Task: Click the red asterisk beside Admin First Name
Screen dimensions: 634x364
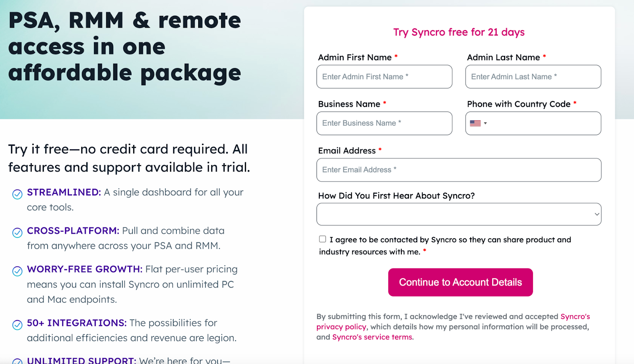Action: tap(395, 56)
